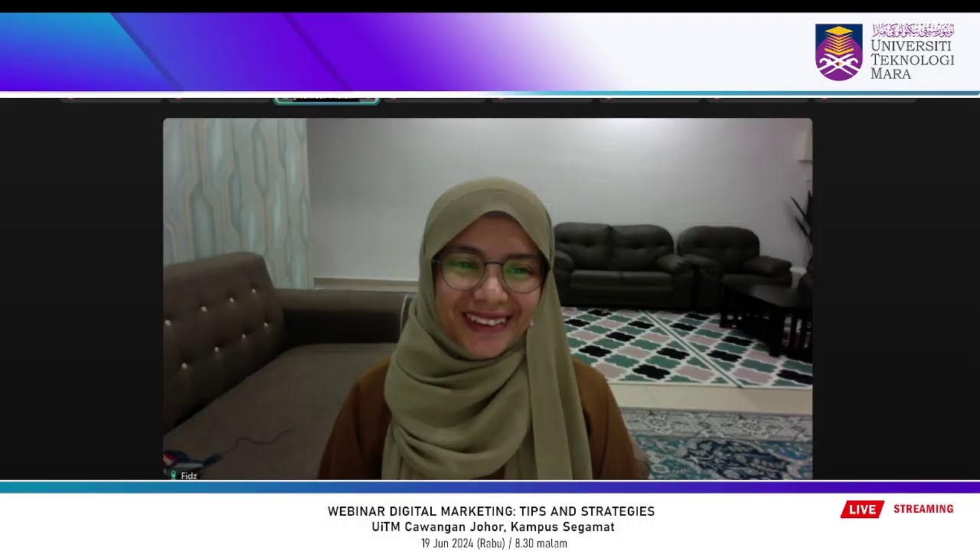Screen dimensions: 980x551
Task: Click the main speaker video feed
Action: (x=487, y=298)
